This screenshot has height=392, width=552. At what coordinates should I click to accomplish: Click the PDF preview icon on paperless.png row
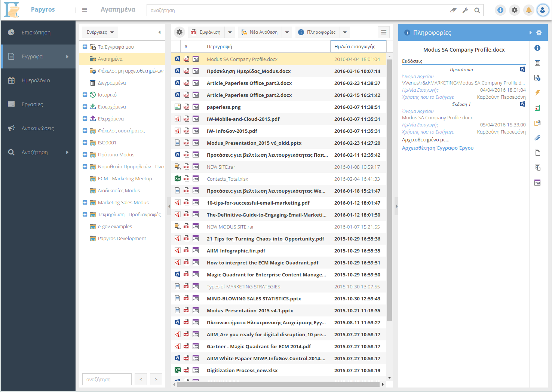pos(186,107)
